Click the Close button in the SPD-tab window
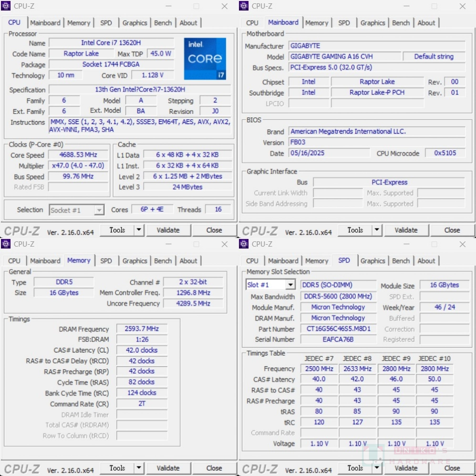Viewport: 476px width, 476px height. (452, 468)
